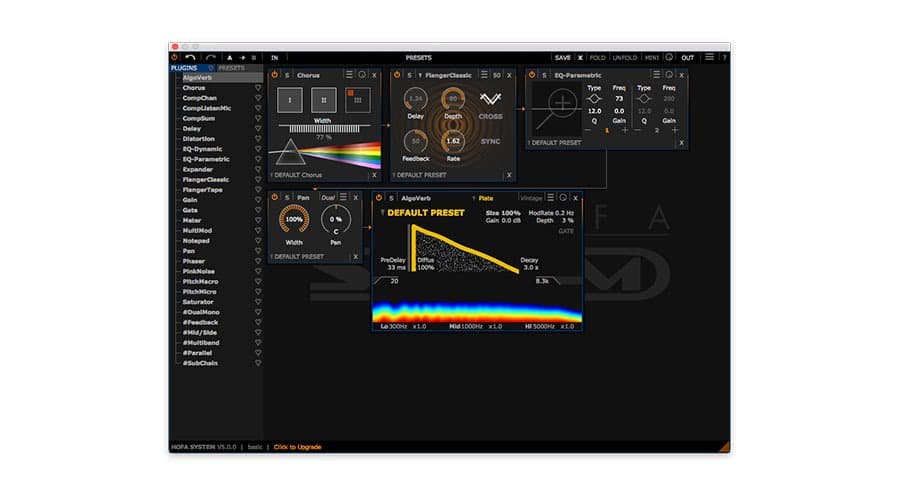Open the FlangerClassic module hamburger menu
The height and width of the screenshot is (500, 900).
click(x=484, y=75)
